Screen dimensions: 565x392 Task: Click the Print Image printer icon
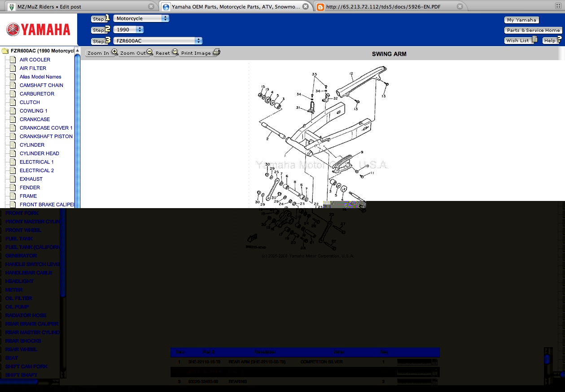216,52
